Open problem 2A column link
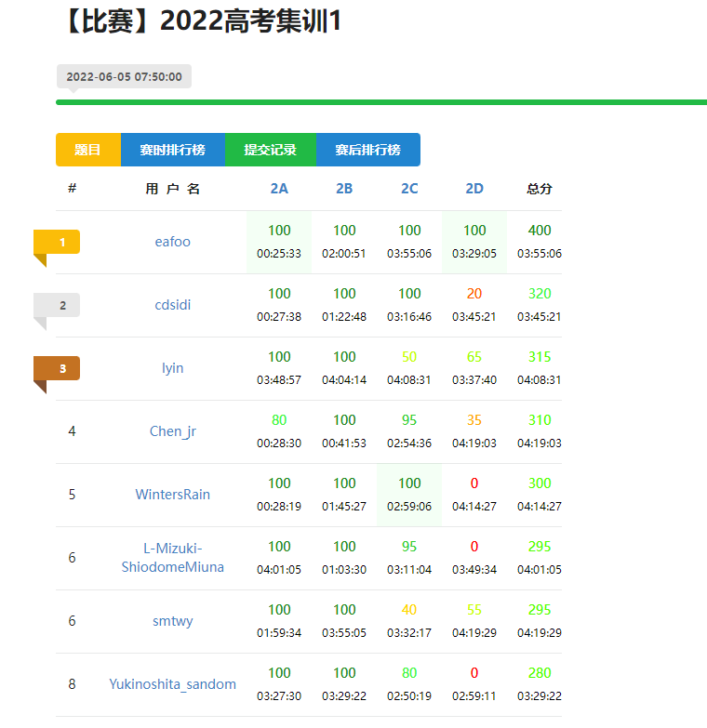Viewport: 707px width, 728px height. (279, 189)
